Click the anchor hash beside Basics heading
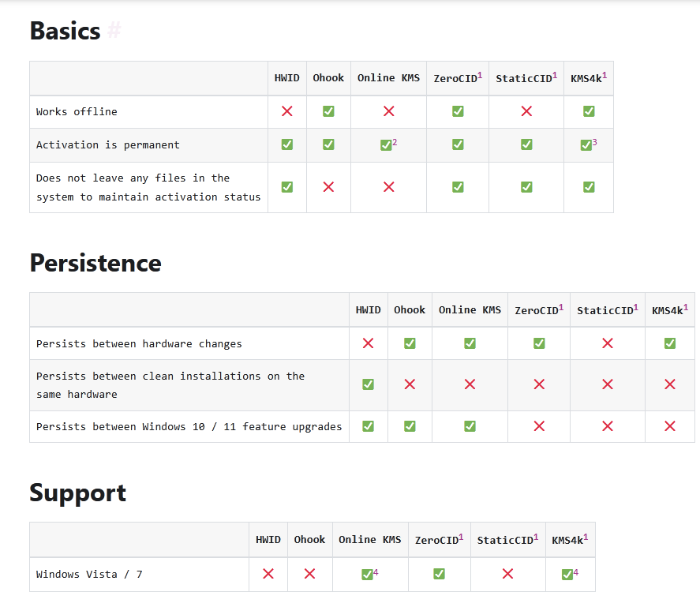The height and width of the screenshot is (592, 700). pyautogui.click(x=114, y=32)
